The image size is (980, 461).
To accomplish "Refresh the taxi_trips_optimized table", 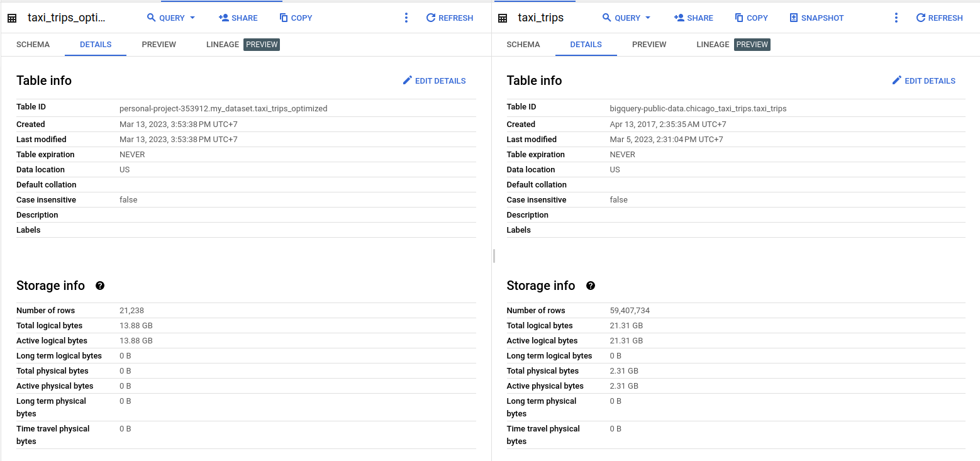I will pyautogui.click(x=449, y=18).
